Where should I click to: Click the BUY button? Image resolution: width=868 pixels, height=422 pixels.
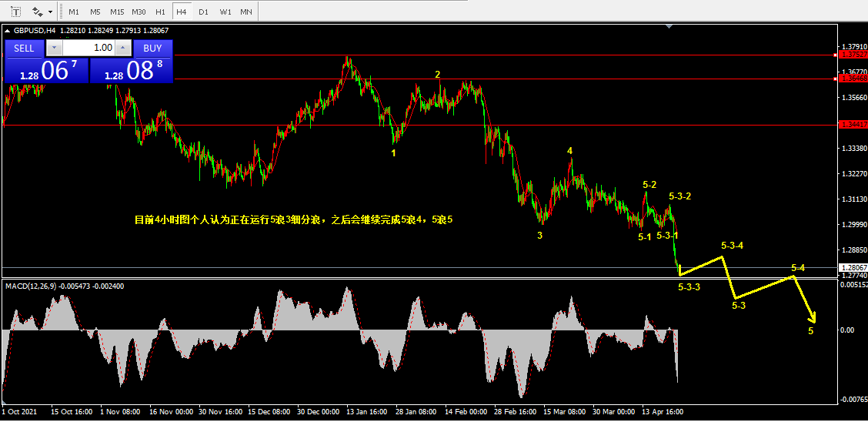click(x=153, y=49)
